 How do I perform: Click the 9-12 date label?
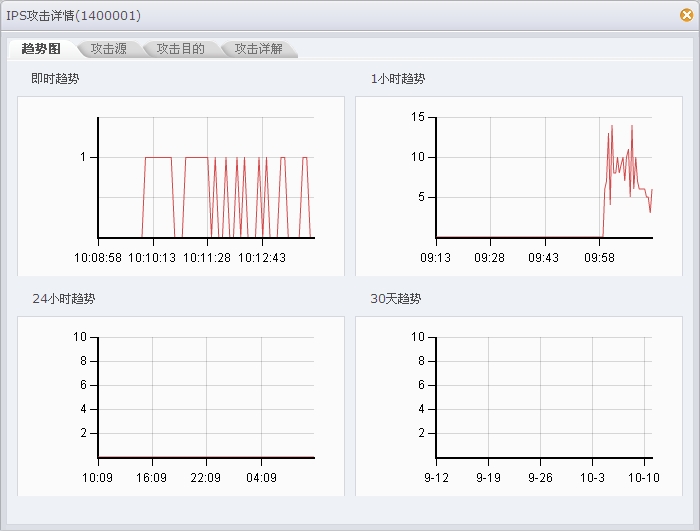coord(436,478)
